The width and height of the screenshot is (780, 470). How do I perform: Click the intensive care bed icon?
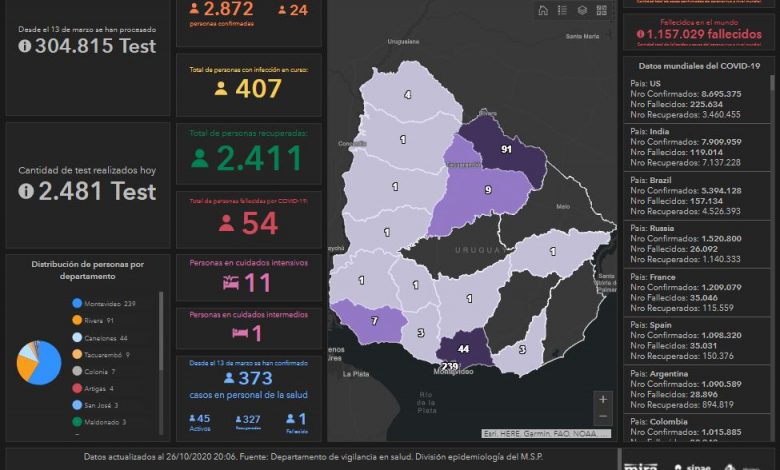pyautogui.click(x=230, y=284)
